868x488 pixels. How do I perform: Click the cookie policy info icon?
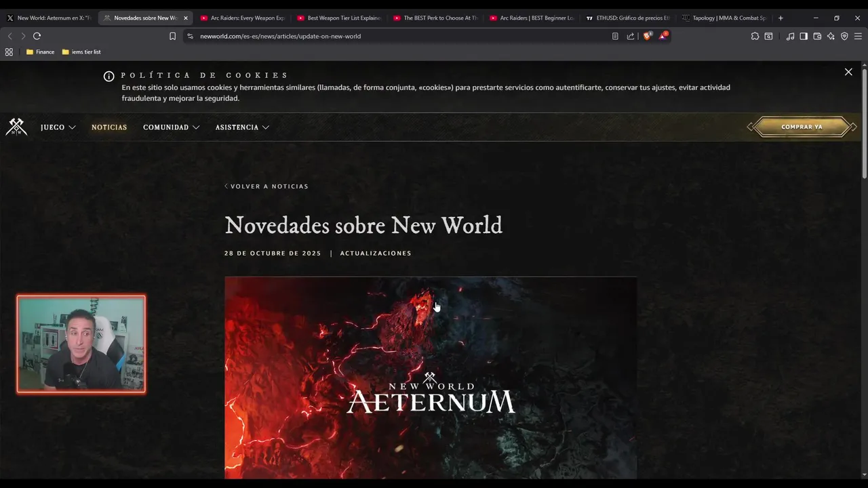coord(108,77)
